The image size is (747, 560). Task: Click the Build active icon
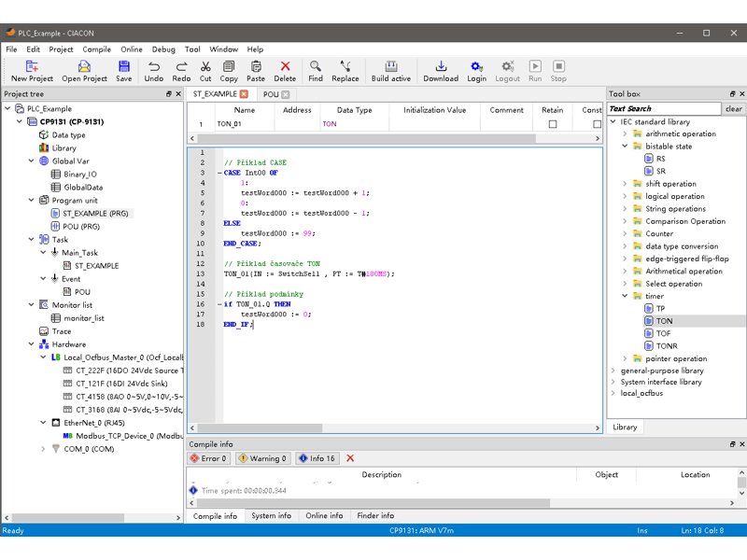tap(390, 67)
